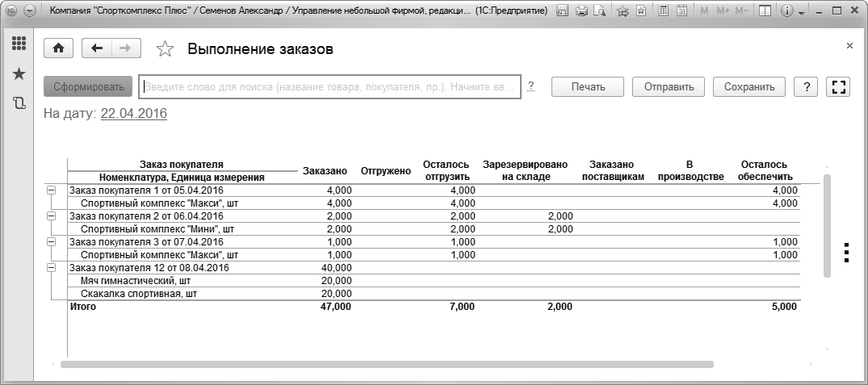Select row text Заказ покупателя 2 от 06.04.2016

click(x=146, y=216)
